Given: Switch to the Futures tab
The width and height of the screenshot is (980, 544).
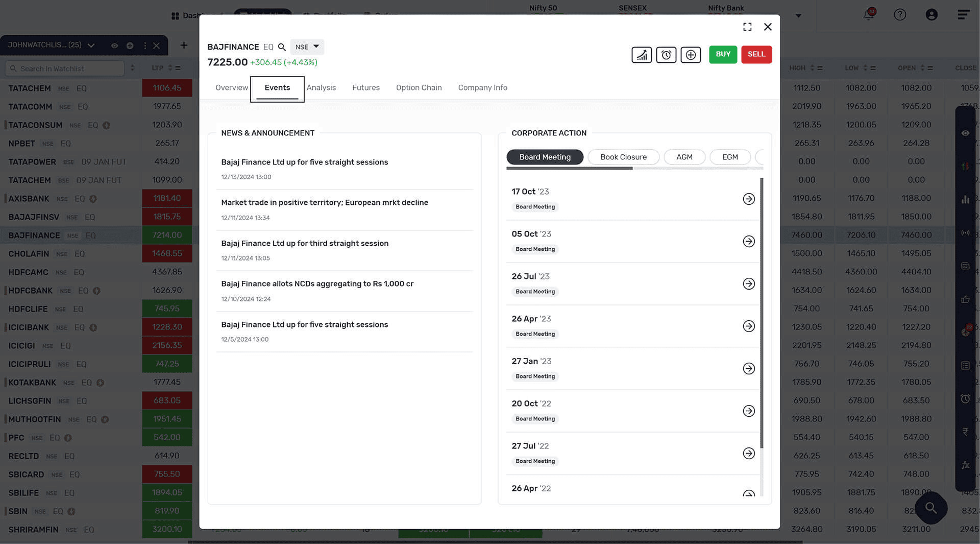Looking at the screenshot, I should click(x=366, y=87).
